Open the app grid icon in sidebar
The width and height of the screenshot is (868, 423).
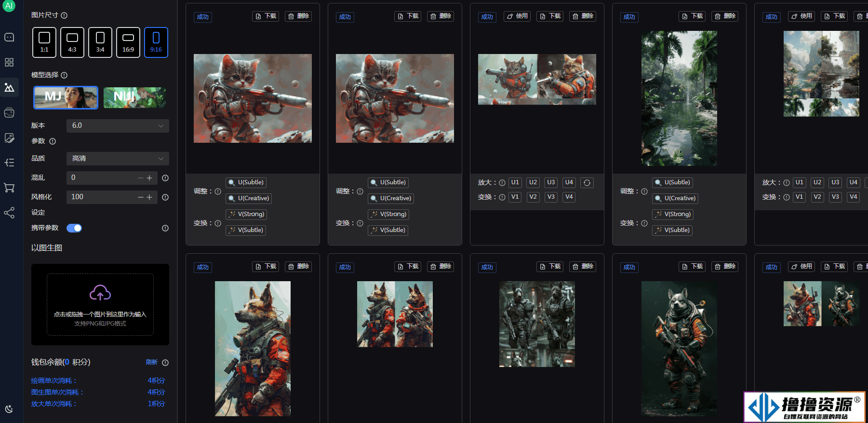pyautogui.click(x=9, y=62)
